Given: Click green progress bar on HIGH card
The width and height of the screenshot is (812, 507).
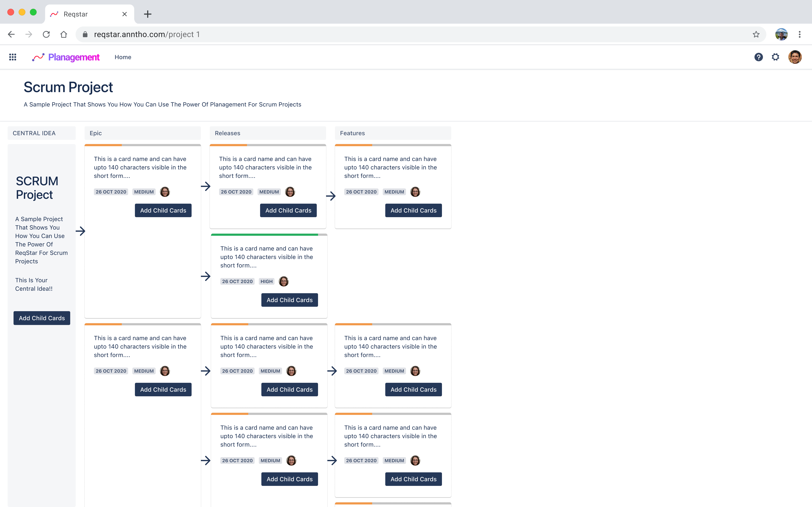Looking at the screenshot, I should (264, 235).
